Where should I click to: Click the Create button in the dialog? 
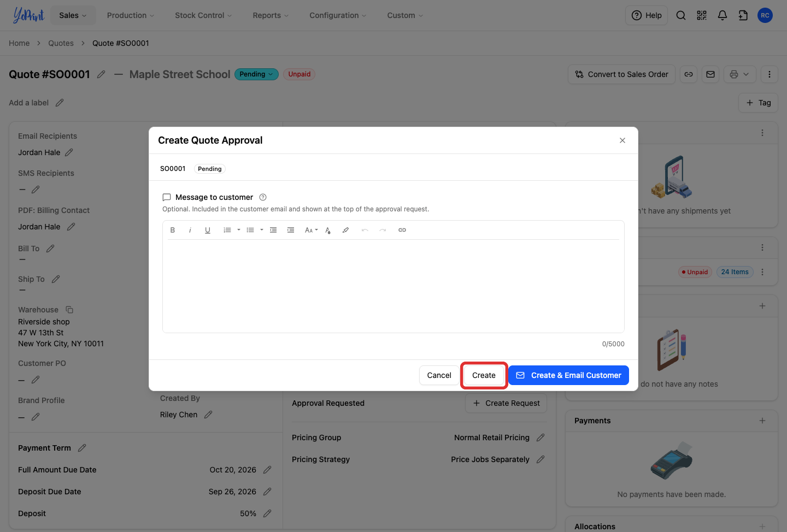[484, 375]
